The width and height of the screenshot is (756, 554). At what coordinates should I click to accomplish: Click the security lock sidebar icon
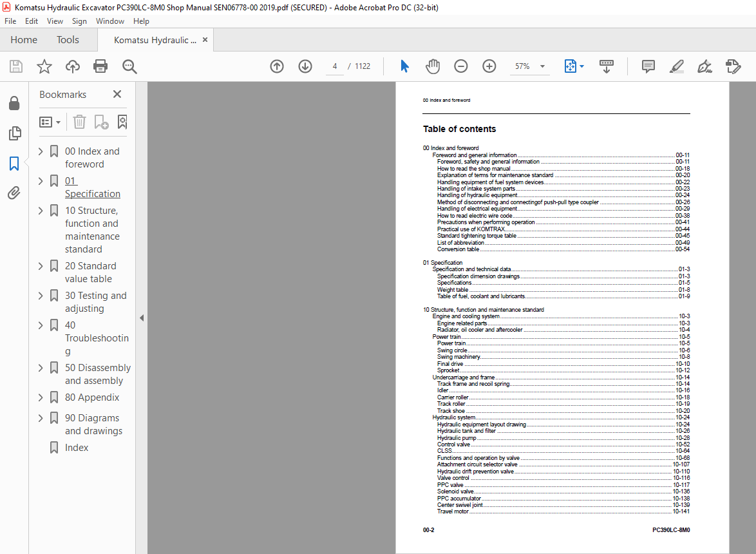14,102
